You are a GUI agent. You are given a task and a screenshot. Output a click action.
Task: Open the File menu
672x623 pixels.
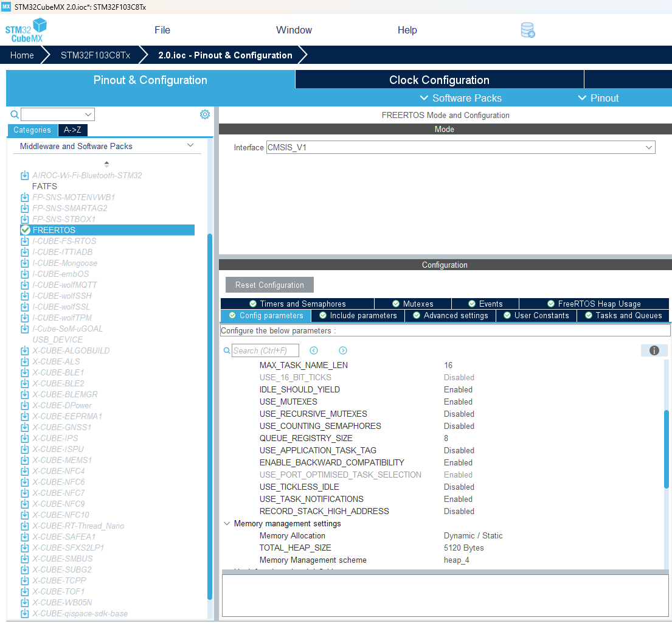(x=162, y=30)
